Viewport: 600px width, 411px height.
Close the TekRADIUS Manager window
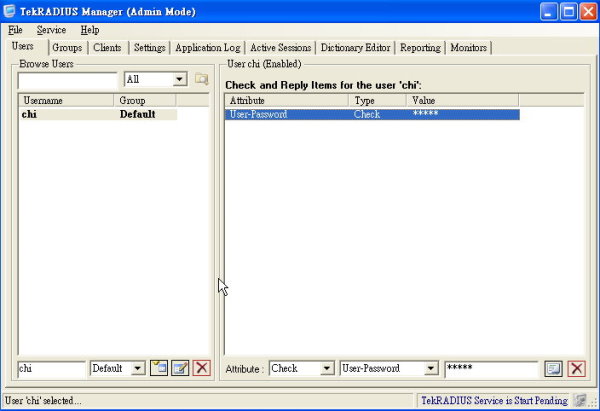588,11
